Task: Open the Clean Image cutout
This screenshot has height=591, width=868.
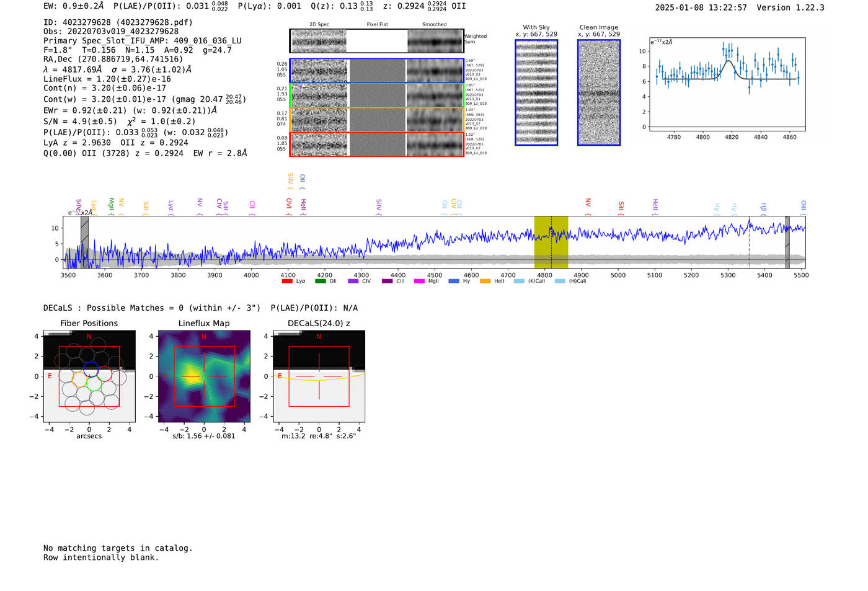Action: pos(599,92)
